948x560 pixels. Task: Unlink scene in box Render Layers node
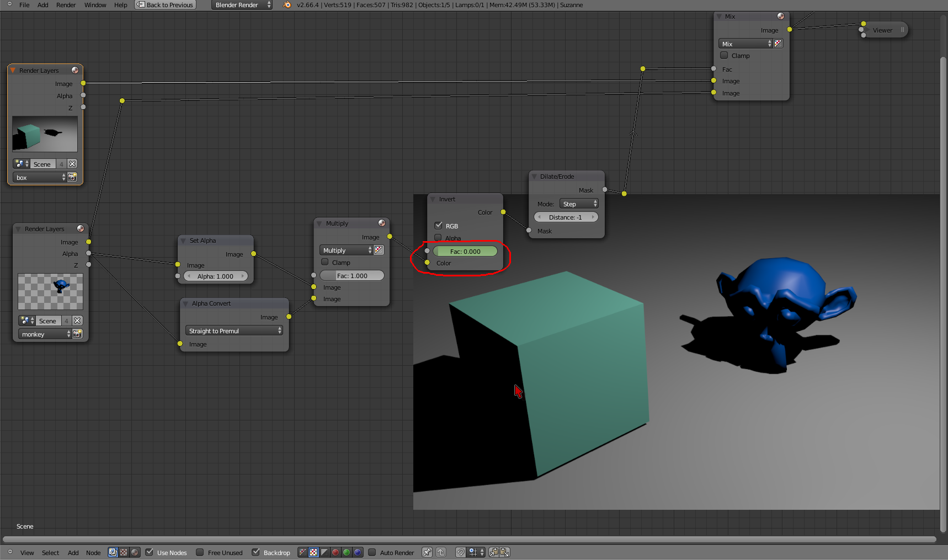(72, 164)
